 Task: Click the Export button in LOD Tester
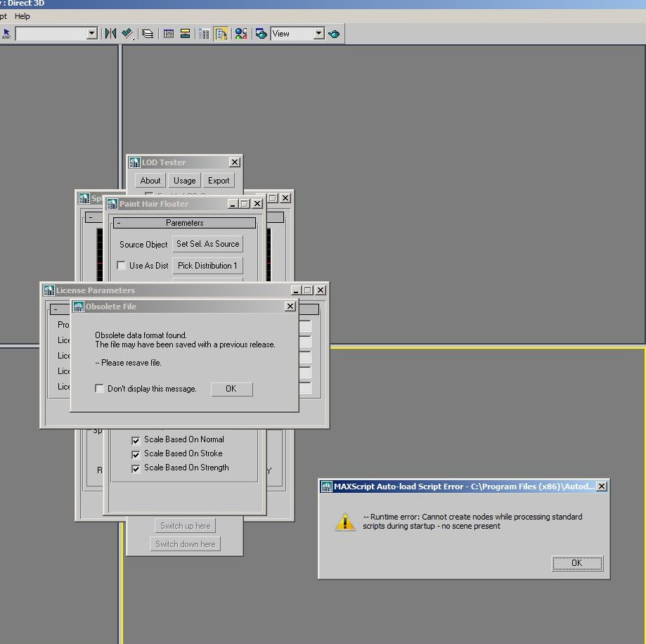(x=219, y=181)
